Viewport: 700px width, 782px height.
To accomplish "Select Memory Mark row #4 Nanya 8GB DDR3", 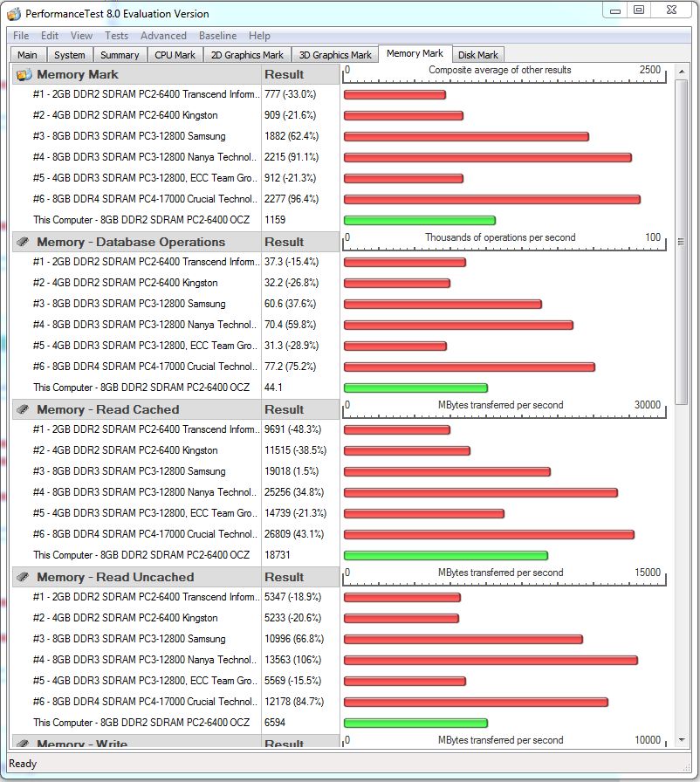I will (145, 157).
